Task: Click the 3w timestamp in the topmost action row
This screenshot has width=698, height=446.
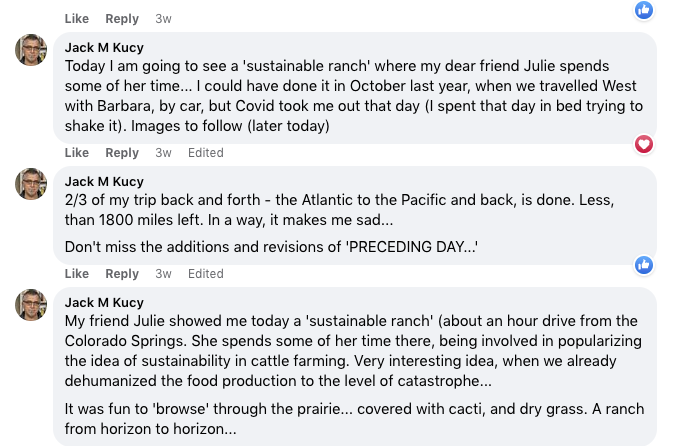Action: point(163,19)
